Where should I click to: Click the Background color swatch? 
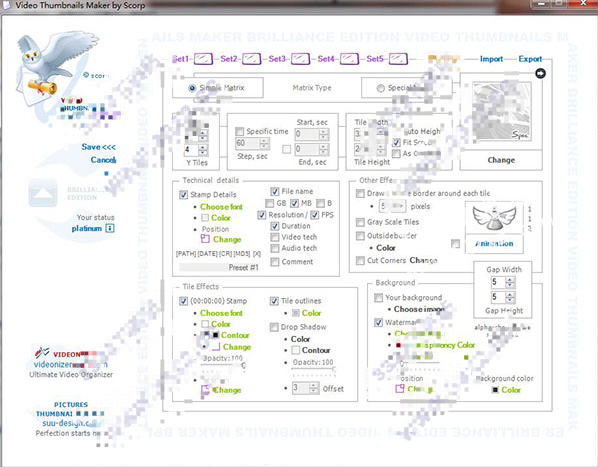click(x=495, y=390)
